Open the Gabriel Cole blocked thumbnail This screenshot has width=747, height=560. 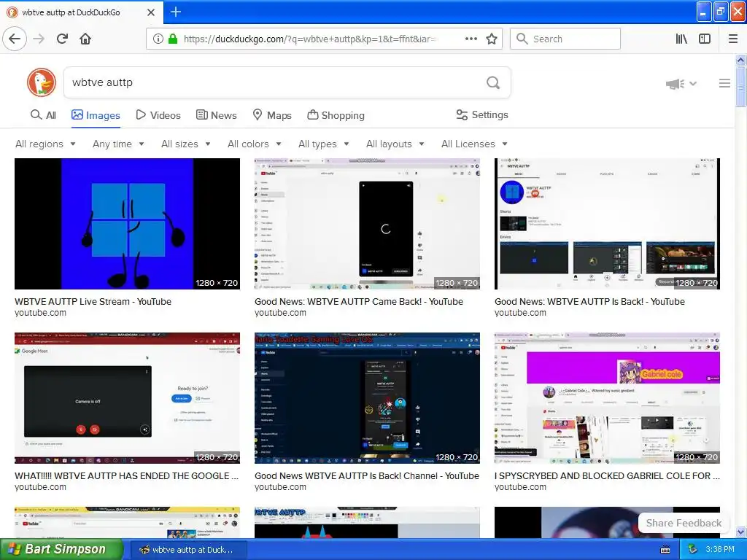tap(608, 398)
